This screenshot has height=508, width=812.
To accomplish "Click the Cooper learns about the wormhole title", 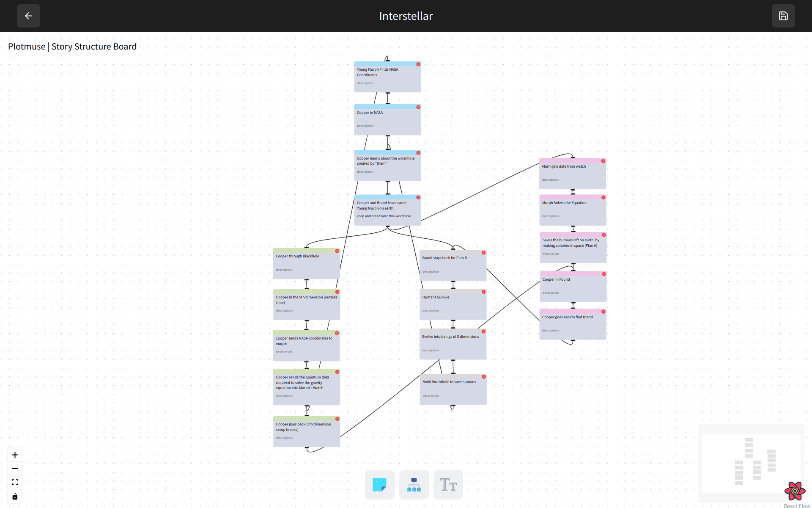I will point(385,161).
